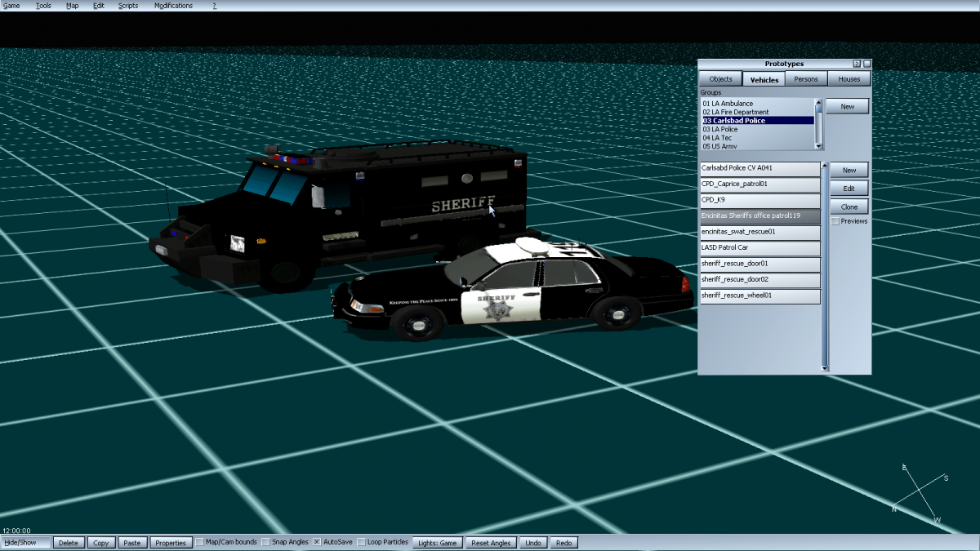Select prototype sheriff_rescue_door01

coord(759,264)
